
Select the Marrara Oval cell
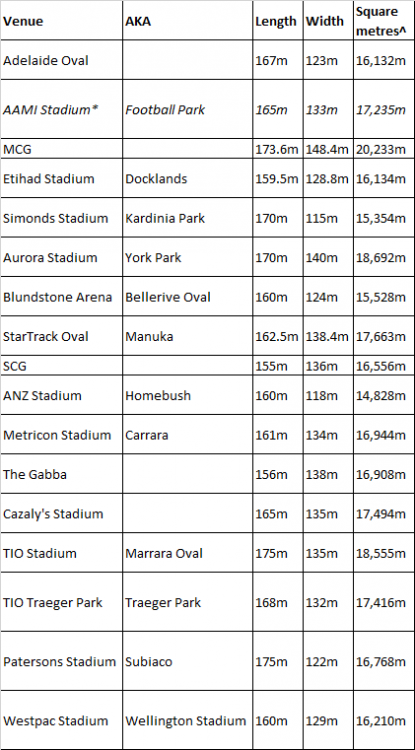click(187, 553)
